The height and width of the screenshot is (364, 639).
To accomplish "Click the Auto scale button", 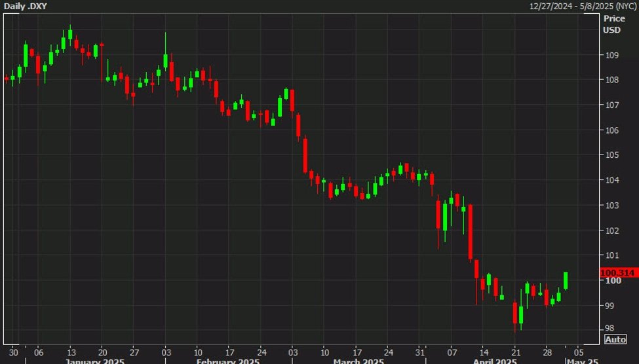I will point(615,339).
